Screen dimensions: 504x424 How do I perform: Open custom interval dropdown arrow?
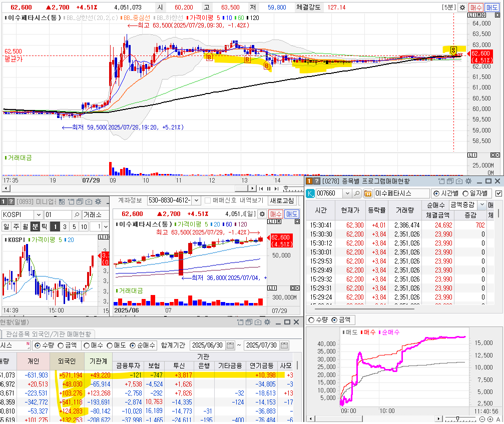(x=106, y=227)
